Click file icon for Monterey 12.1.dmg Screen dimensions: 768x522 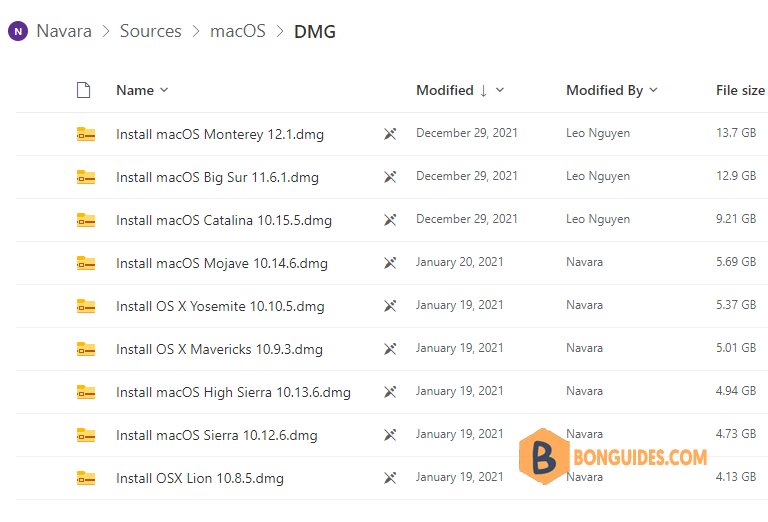(86, 134)
